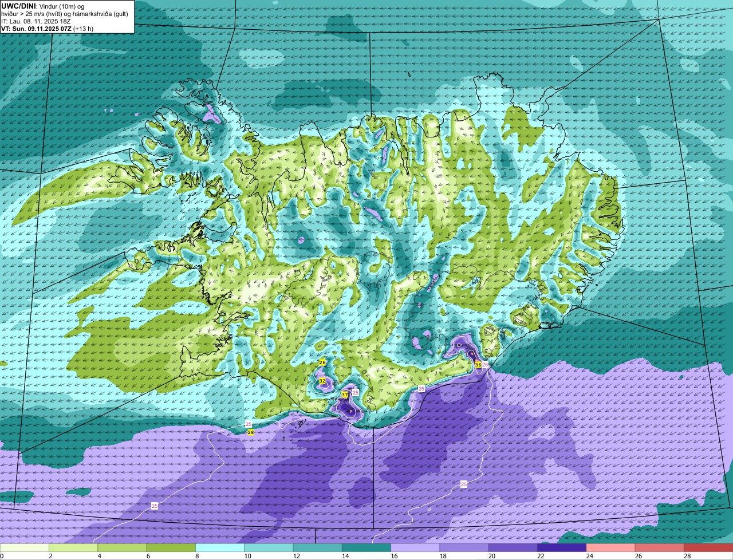This screenshot has width=733, height=560.
Task: Click white 25 label beside yellow 36
Action: [x=485, y=364]
